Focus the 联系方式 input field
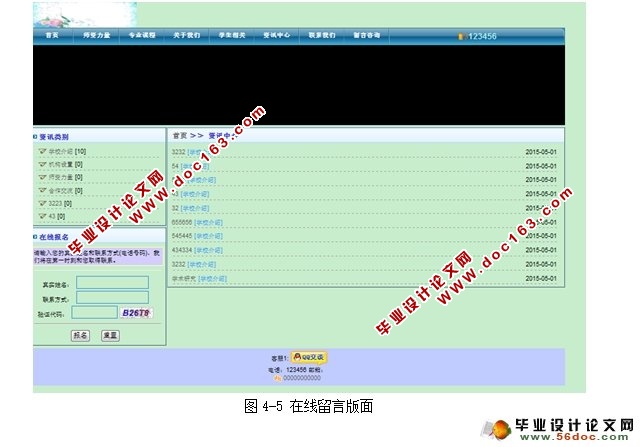Viewport: 644px width, 447px height. [x=113, y=297]
